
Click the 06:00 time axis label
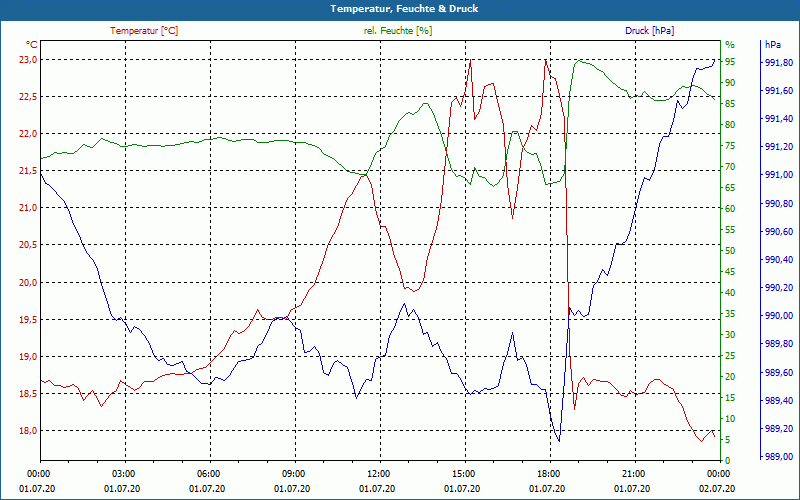(x=208, y=473)
